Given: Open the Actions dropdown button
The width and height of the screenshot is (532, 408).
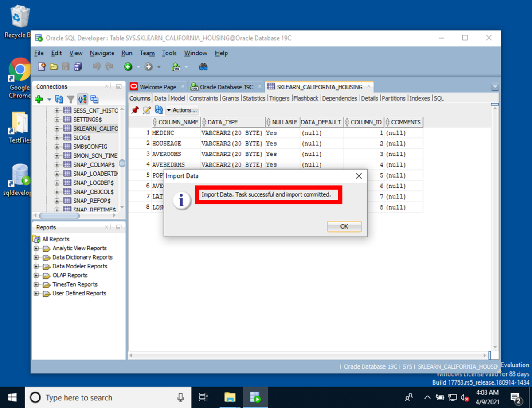Looking at the screenshot, I should [182, 110].
